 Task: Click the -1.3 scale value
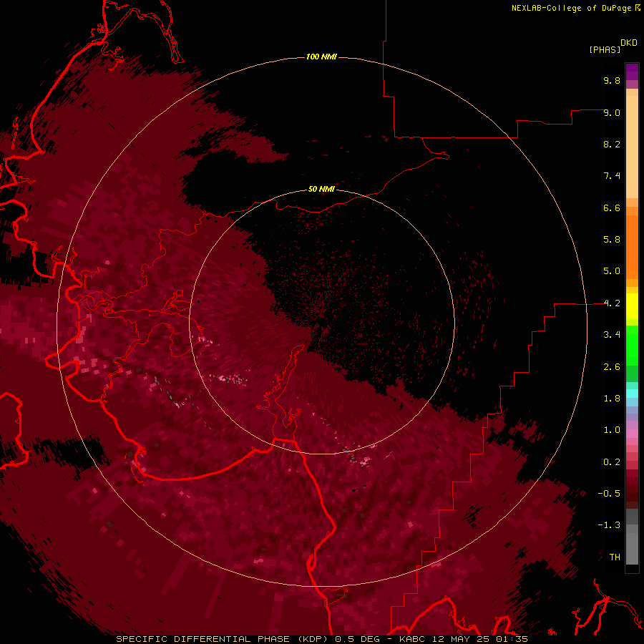pos(609,525)
